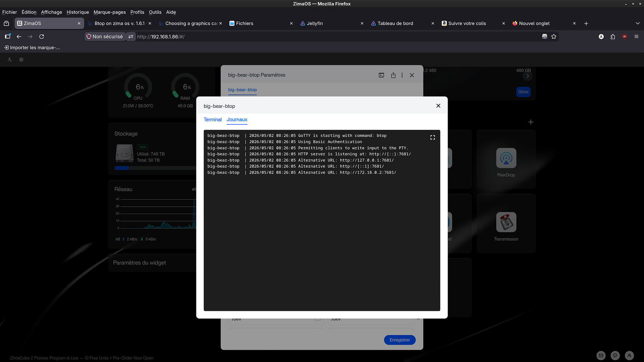Screen dimensions: 644x362
Task: Open a new browser tab with plus
Action: point(586,23)
